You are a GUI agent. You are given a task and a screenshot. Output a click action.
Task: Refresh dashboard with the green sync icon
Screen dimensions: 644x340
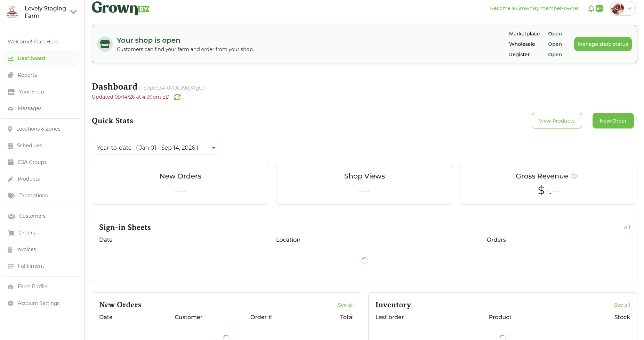coord(177,97)
